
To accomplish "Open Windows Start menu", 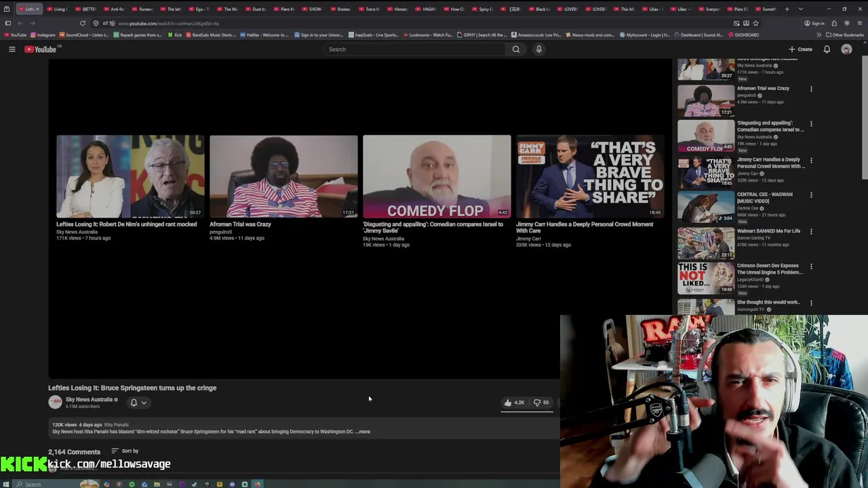I will pos(7,484).
